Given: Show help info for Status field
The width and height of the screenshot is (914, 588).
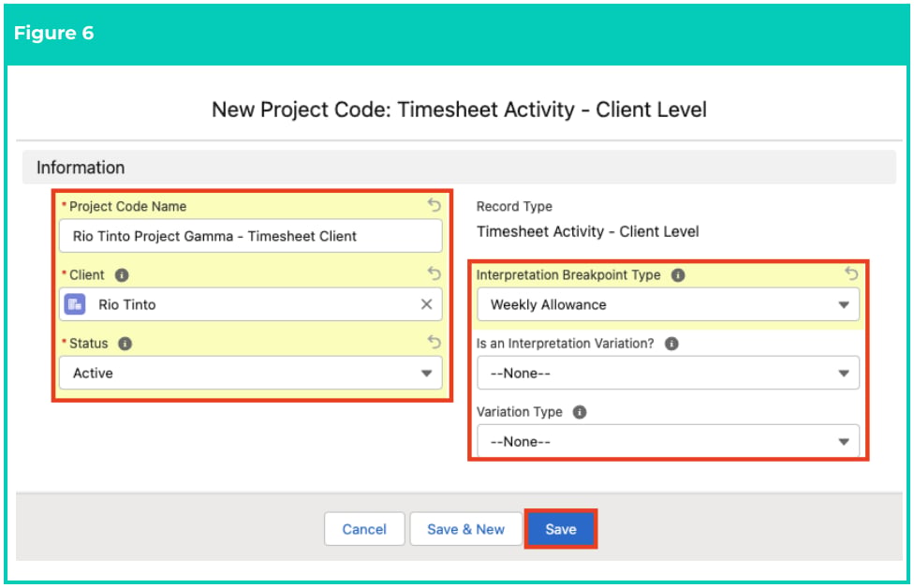Looking at the screenshot, I should click(125, 344).
